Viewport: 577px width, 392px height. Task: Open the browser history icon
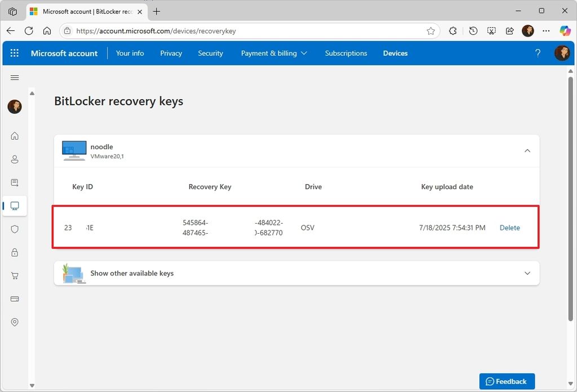pyautogui.click(x=473, y=31)
